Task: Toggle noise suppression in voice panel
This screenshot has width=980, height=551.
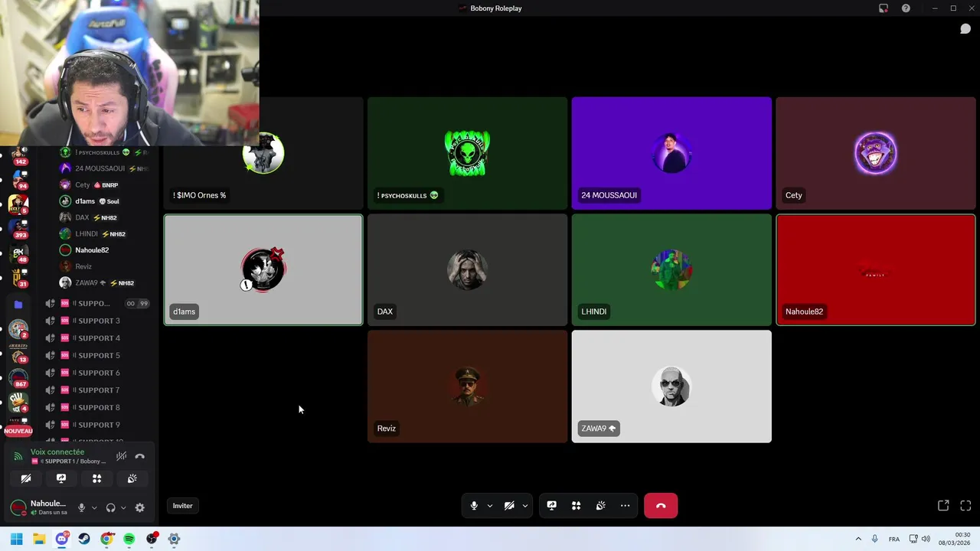Action: (121, 456)
